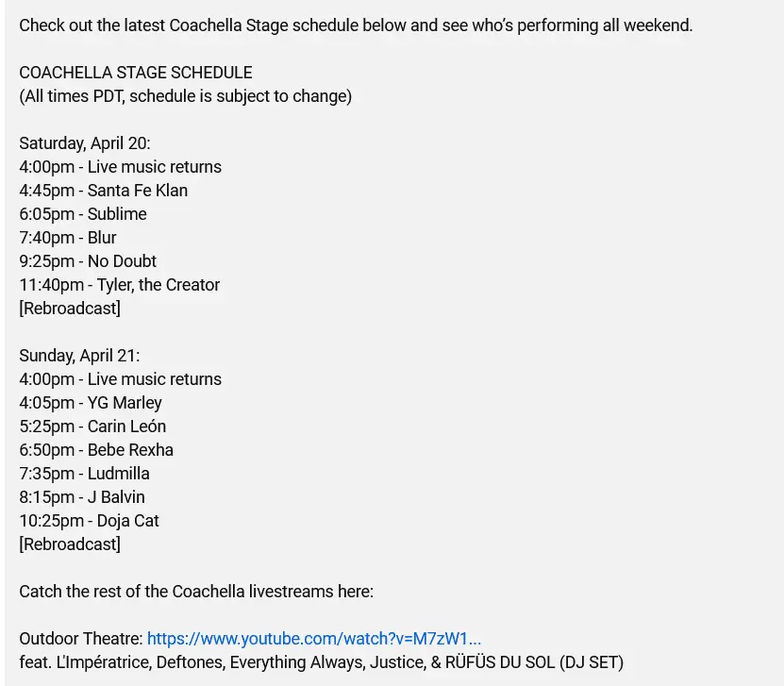The height and width of the screenshot is (686, 784).
Task: Click the 'Outdoor Theatre:' label text
Action: [x=81, y=639]
